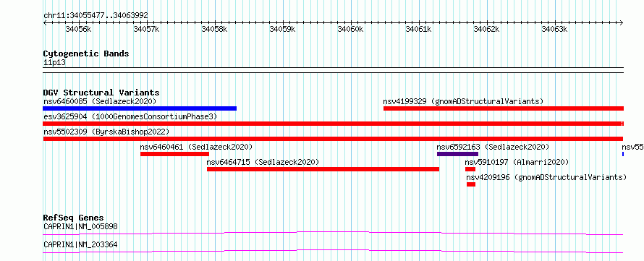
Task: Click the chr11:34055477..34063992 coordinate label
Action: coord(96,16)
